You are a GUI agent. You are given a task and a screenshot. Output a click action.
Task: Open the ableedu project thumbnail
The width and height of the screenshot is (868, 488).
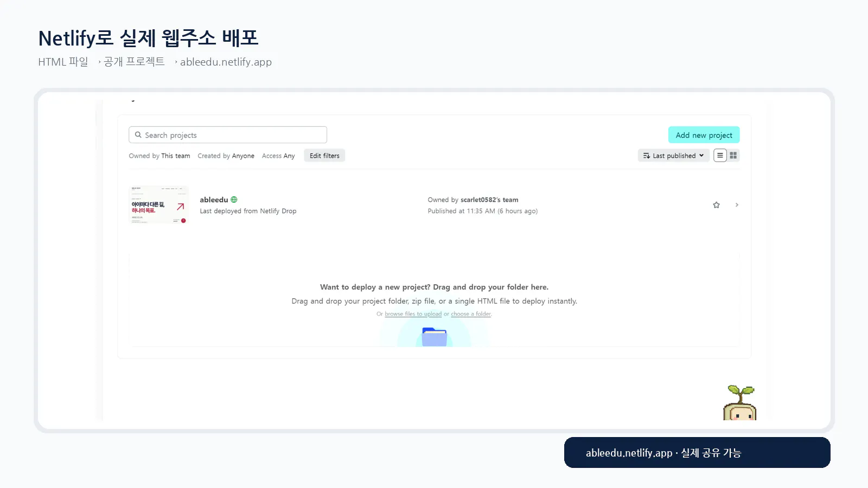tap(158, 205)
